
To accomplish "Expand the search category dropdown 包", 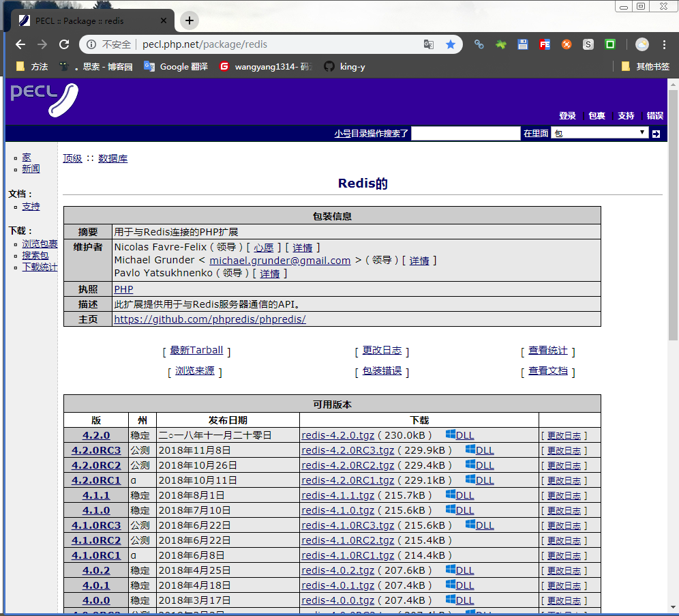I will coord(599,134).
